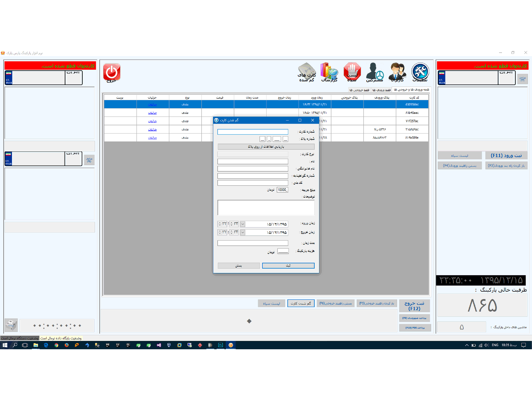532x399 pixels.
Task: Open the Photoshop icon in the taskbar
Action: tap(221, 345)
